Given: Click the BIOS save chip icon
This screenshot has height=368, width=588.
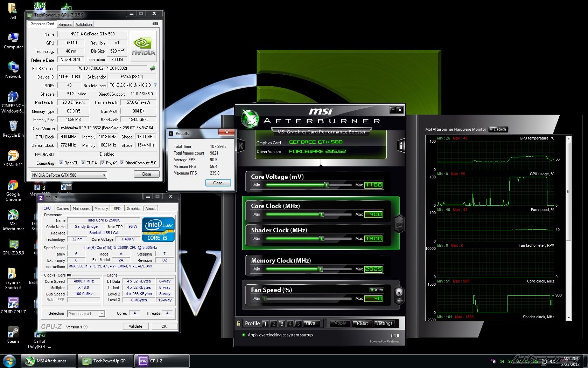Looking at the screenshot, I should (153, 68).
